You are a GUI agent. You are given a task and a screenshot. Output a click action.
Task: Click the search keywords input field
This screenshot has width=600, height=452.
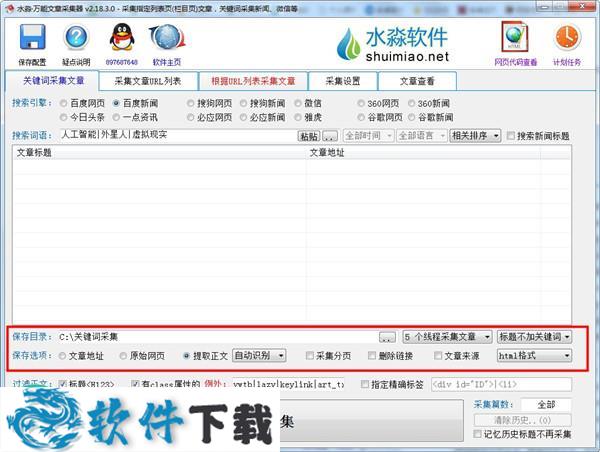pos(176,135)
